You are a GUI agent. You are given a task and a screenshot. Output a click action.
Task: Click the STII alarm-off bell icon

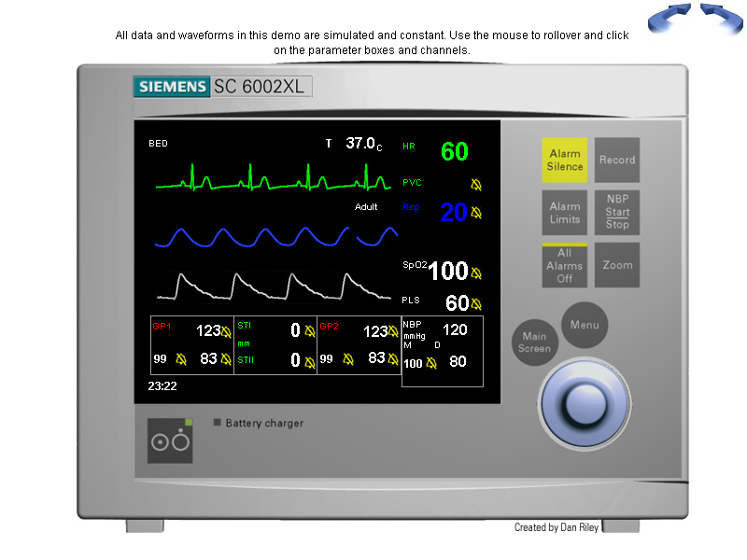pyautogui.click(x=310, y=363)
